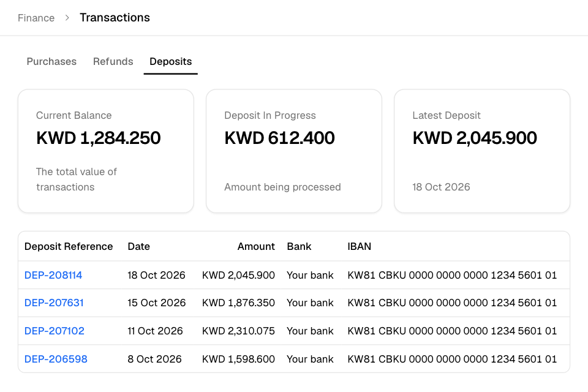The image size is (588, 392).
Task: Click the Current Balance card label
Action: pyautogui.click(x=74, y=116)
